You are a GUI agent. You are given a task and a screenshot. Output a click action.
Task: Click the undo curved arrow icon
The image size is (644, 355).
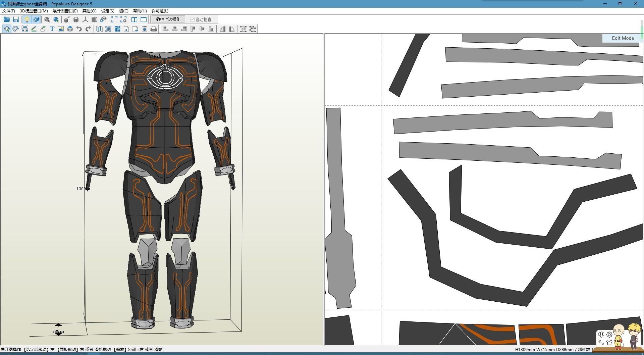click(79, 29)
